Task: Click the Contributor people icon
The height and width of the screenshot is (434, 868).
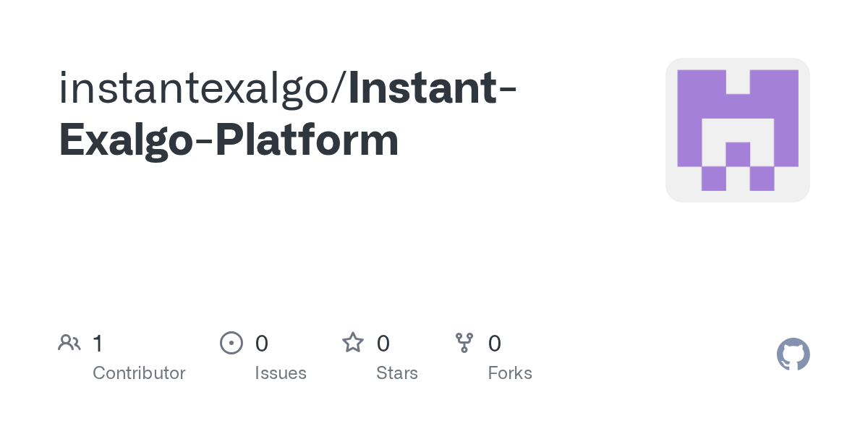Action: click(69, 343)
